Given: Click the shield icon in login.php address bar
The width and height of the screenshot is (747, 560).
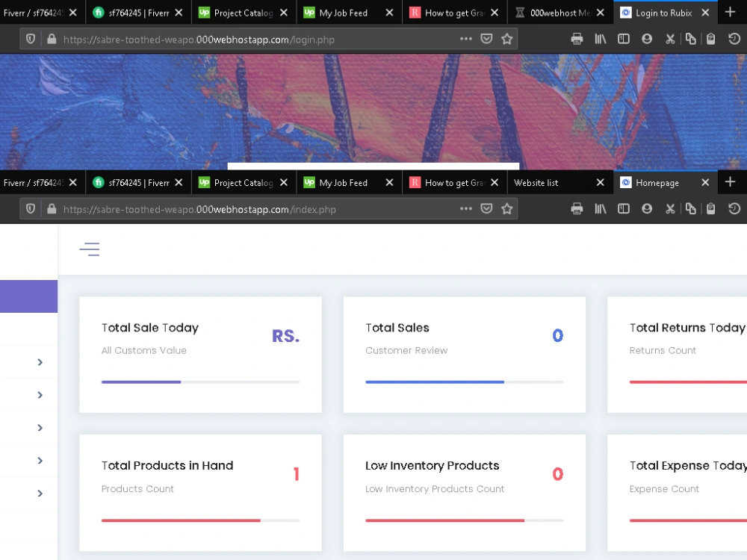Looking at the screenshot, I should pos(31,39).
